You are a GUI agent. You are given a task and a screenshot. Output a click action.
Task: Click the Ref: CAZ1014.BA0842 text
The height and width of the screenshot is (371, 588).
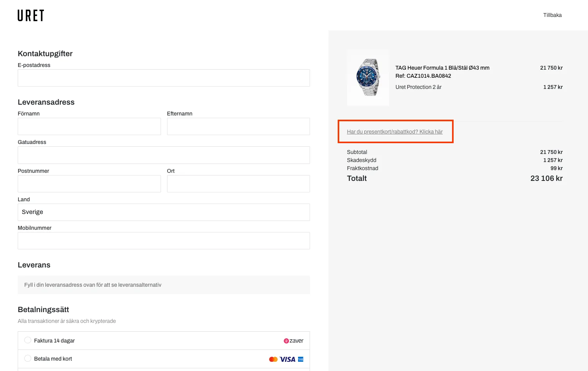[x=423, y=76]
